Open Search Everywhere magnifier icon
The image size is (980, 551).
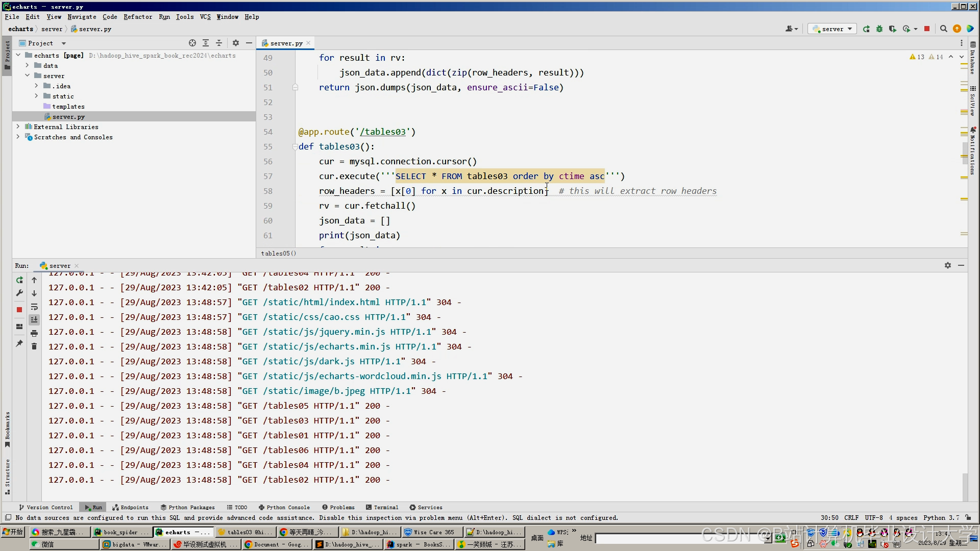coord(944,29)
